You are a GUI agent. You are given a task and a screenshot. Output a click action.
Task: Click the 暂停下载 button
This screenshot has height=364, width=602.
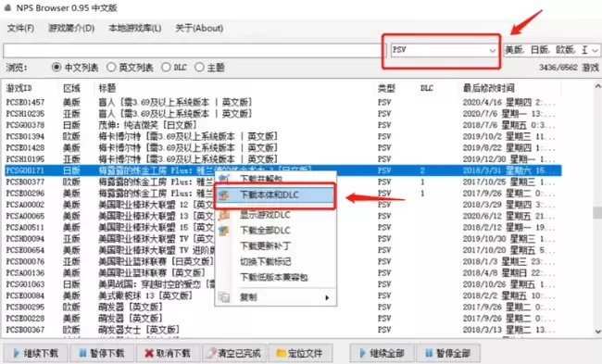pos(102,353)
